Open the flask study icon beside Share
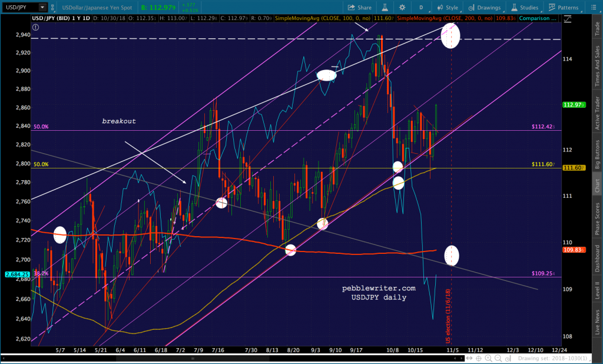603x364 pixels. 385,7
